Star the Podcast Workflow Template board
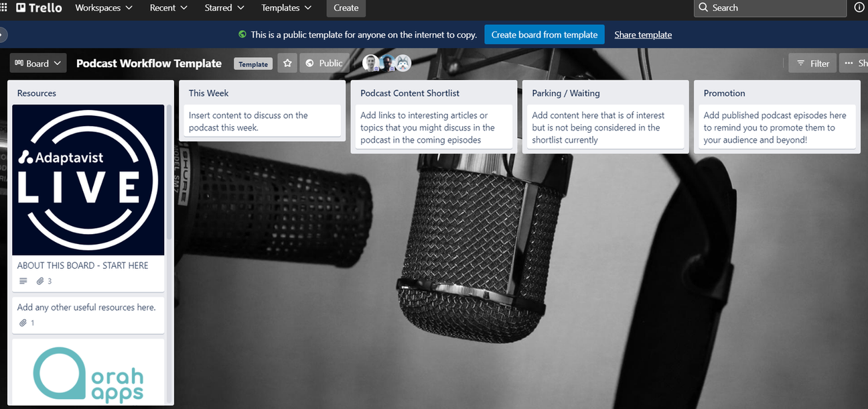Screen dimensions: 868x409 point(287,62)
